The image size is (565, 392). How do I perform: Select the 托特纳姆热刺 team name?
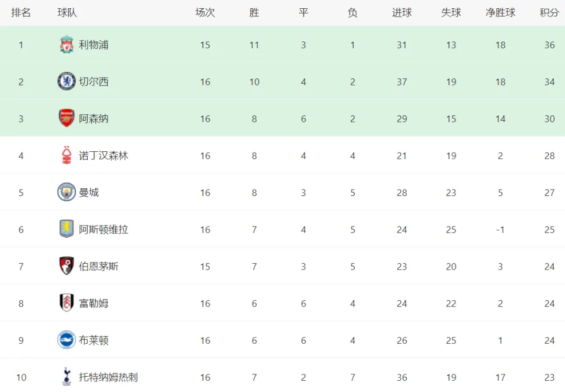pos(108,377)
